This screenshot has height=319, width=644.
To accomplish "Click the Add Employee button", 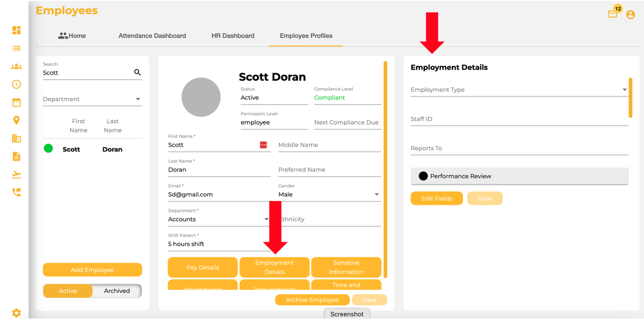I will click(x=92, y=270).
